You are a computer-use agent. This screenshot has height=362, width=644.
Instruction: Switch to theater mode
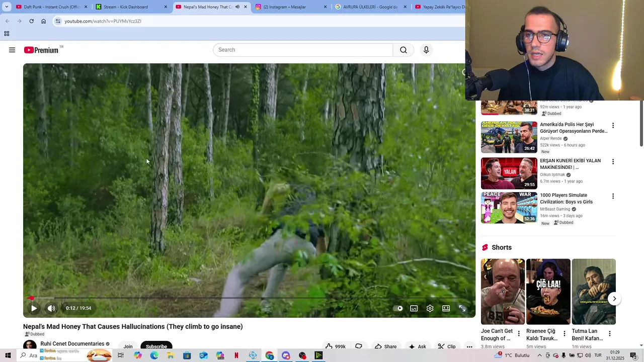[446, 308]
